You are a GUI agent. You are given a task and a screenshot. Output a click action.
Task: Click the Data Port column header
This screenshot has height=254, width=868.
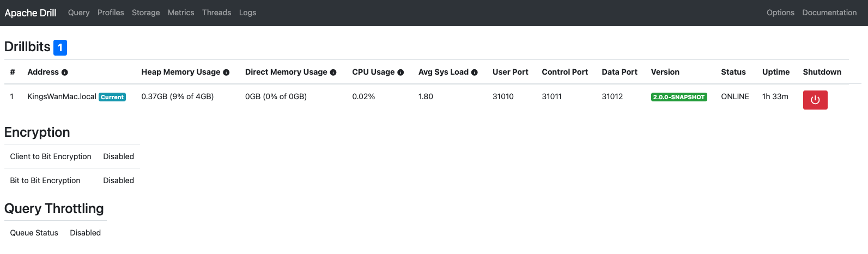pos(620,72)
